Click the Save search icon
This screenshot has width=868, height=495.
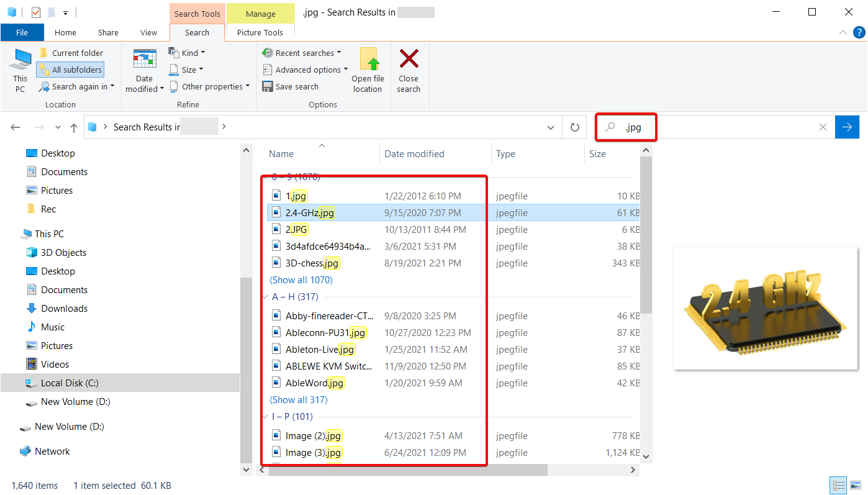[268, 87]
